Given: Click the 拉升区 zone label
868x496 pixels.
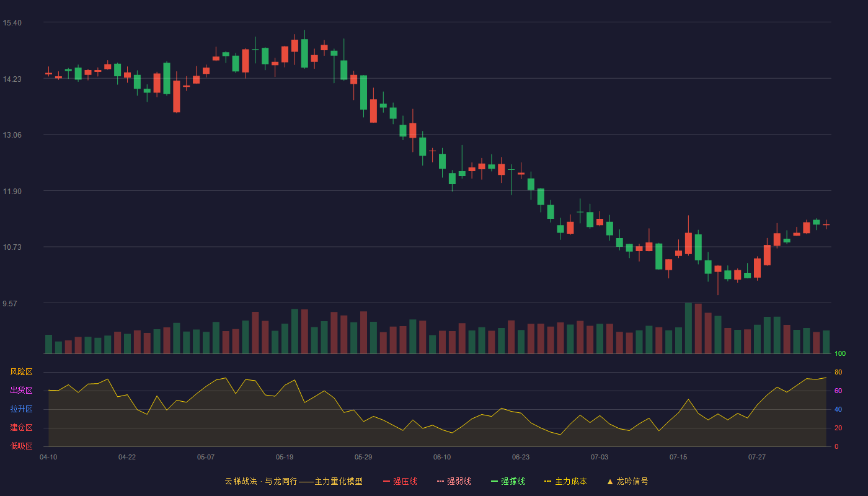Looking at the screenshot, I should tap(21, 409).
